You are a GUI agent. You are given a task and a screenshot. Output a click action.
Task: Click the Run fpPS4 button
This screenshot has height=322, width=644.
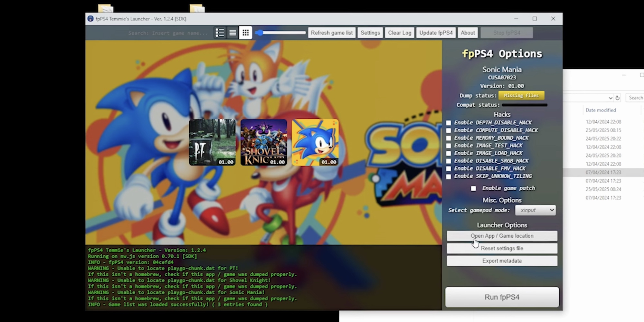(502, 297)
